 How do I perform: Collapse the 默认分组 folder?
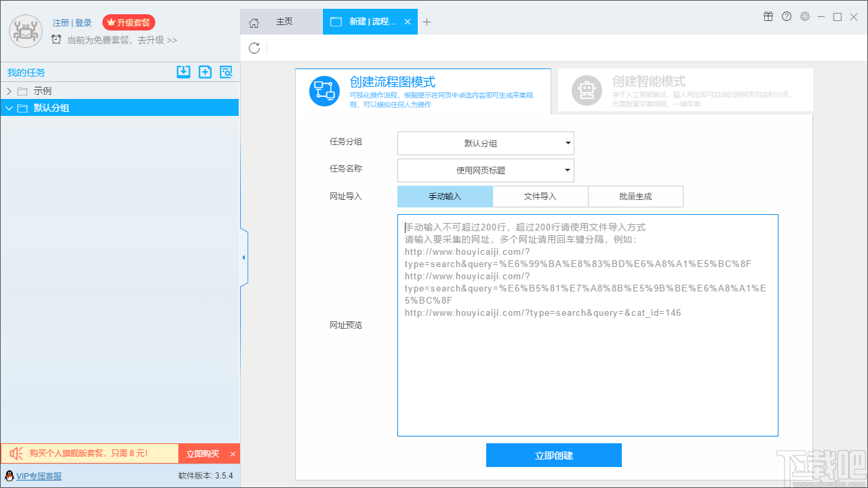click(9, 108)
